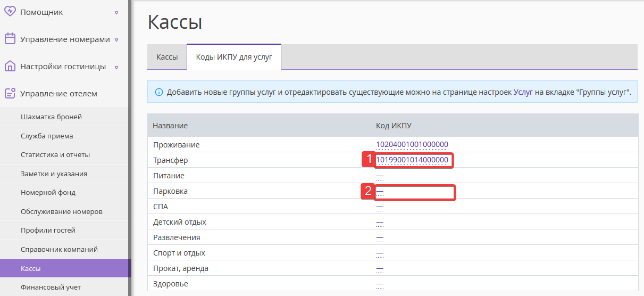Click the Помощник heart icon
Viewport: 644px width, 296px height.
pyautogui.click(x=10, y=12)
